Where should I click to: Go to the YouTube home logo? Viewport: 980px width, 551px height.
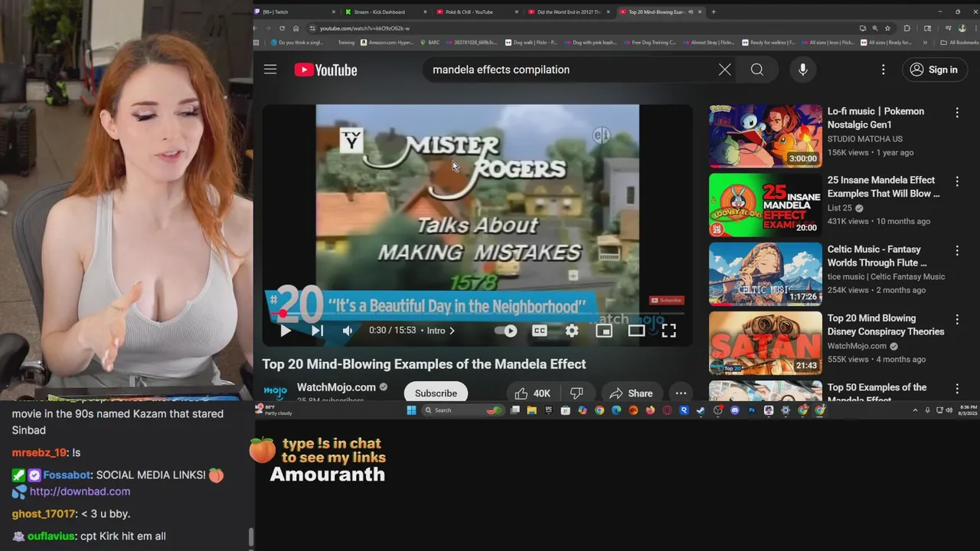325,70
